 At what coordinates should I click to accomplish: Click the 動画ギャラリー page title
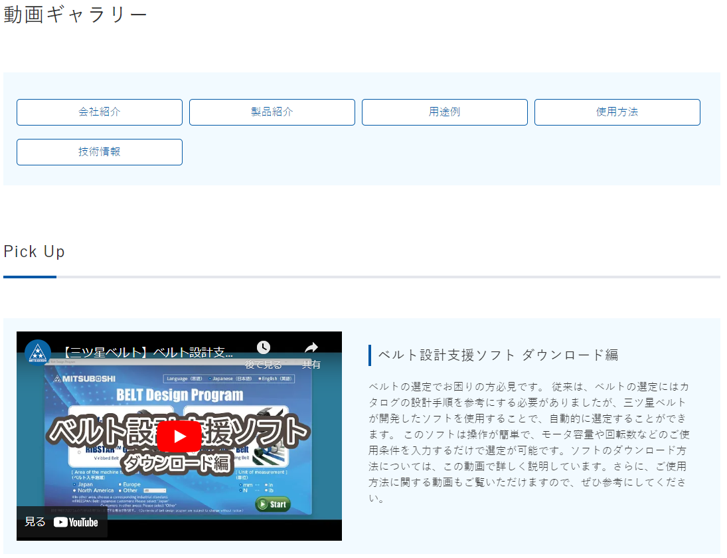pyautogui.click(x=75, y=15)
